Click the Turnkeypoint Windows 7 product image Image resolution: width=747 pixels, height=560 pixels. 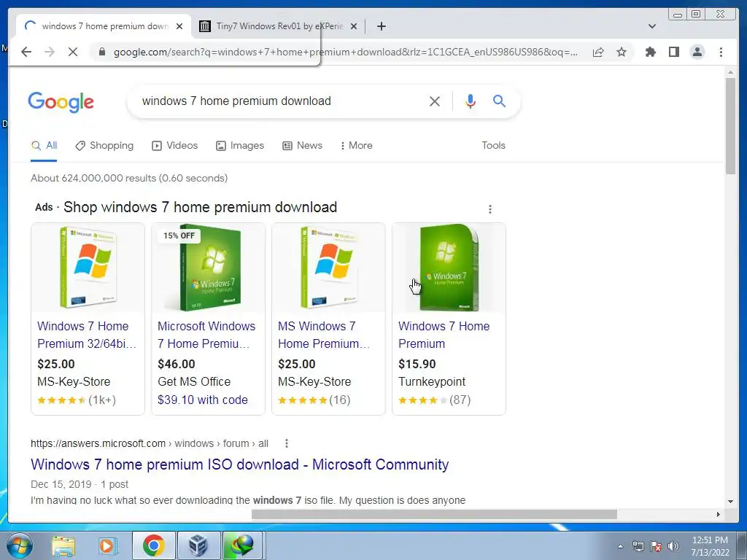(449, 267)
